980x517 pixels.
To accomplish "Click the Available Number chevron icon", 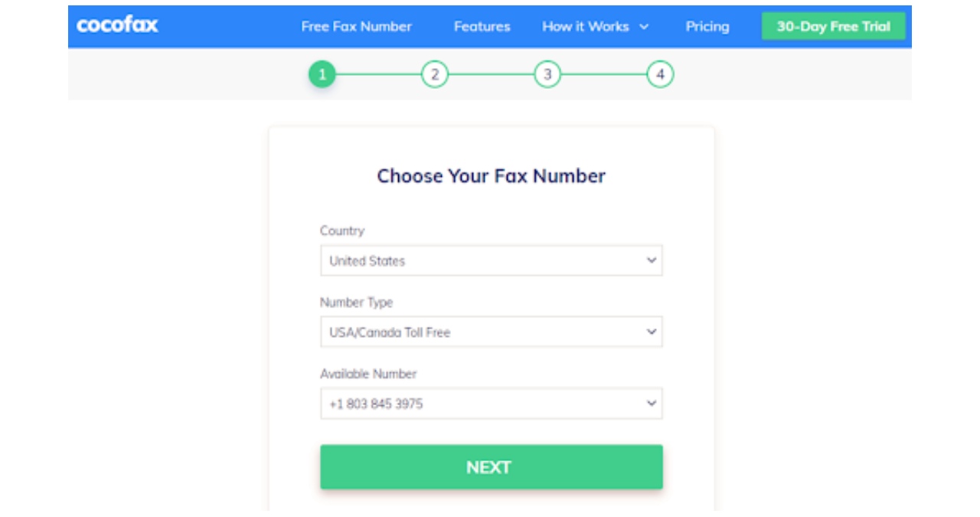I will point(652,404).
